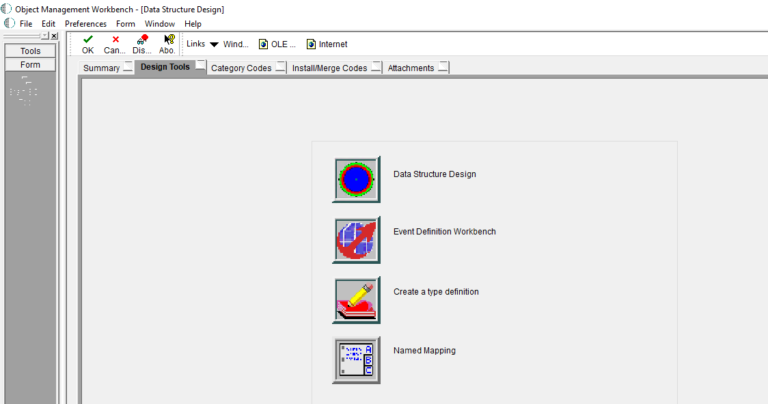768x404 pixels.
Task: Show the About toolbar icon
Action: click(168, 44)
